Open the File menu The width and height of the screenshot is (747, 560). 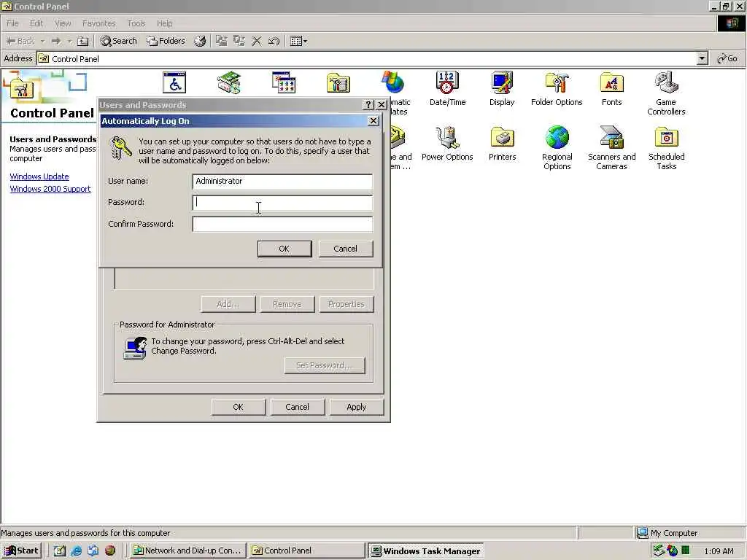[x=12, y=23]
